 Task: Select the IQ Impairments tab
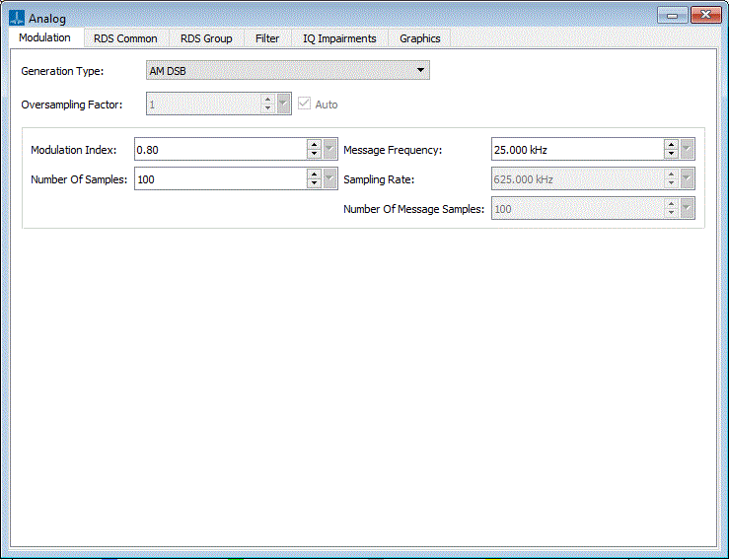click(339, 38)
